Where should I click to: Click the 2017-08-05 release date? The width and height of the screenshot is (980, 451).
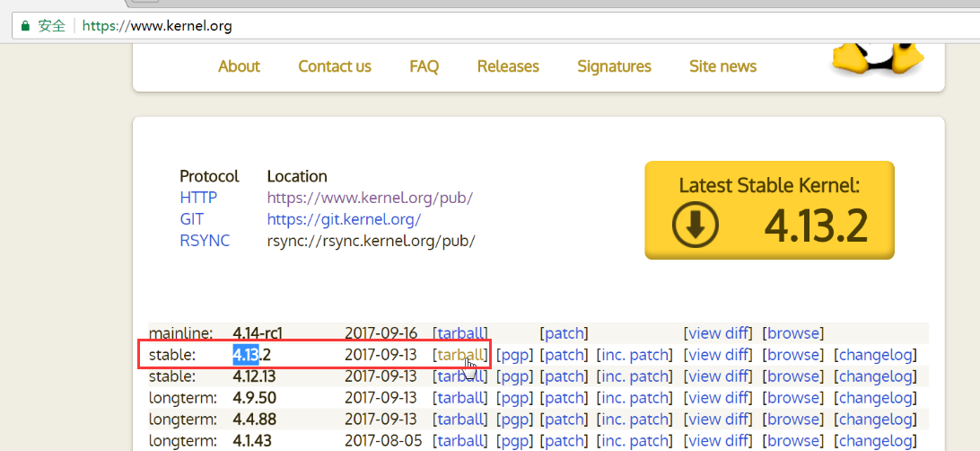pos(383,440)
